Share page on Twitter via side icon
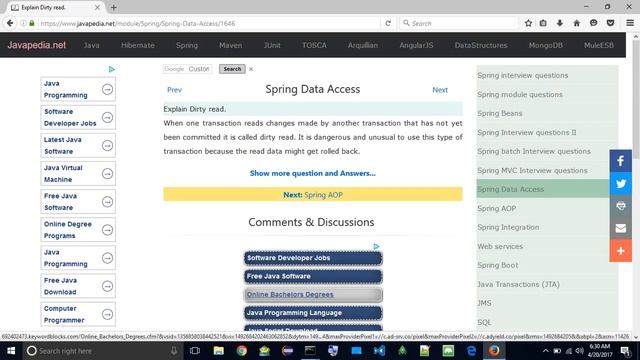Viewport: 640px width, 360px height. coord(620,183)
